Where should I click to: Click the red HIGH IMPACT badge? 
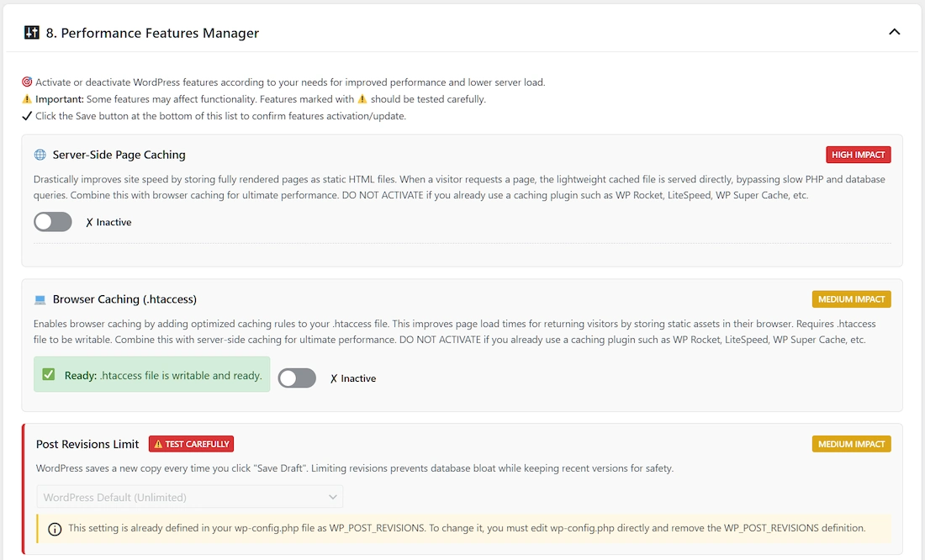coord(858,155)
